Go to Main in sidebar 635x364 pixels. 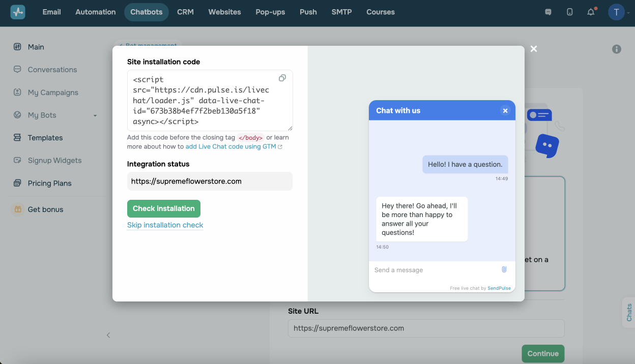(x=36, y=47)
